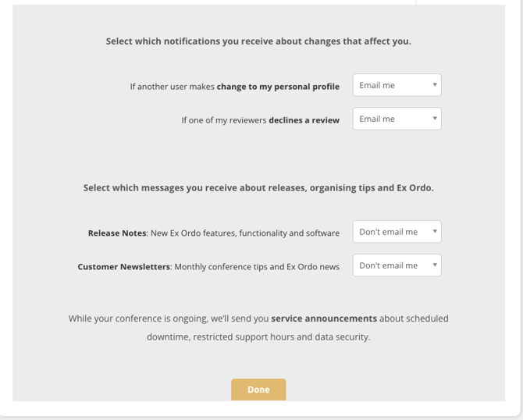This screenshot has width=523, height=420.
Task: Click the bold "declines a review" label
Action: click(x=304, y=120)
